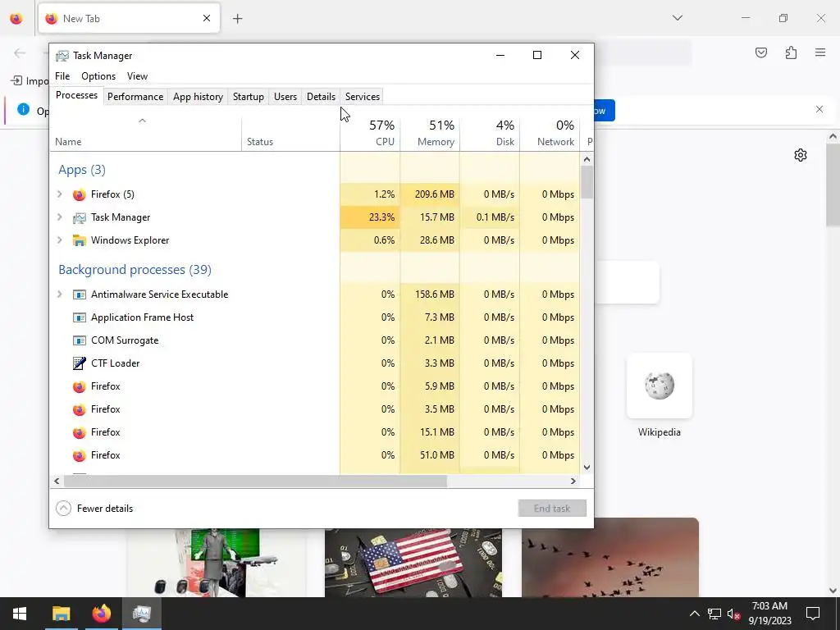The width and height of the screenshot is (840, 630).
Task: Open Firefox settings gear on New Tab page
Action: [x=801, y=155]
